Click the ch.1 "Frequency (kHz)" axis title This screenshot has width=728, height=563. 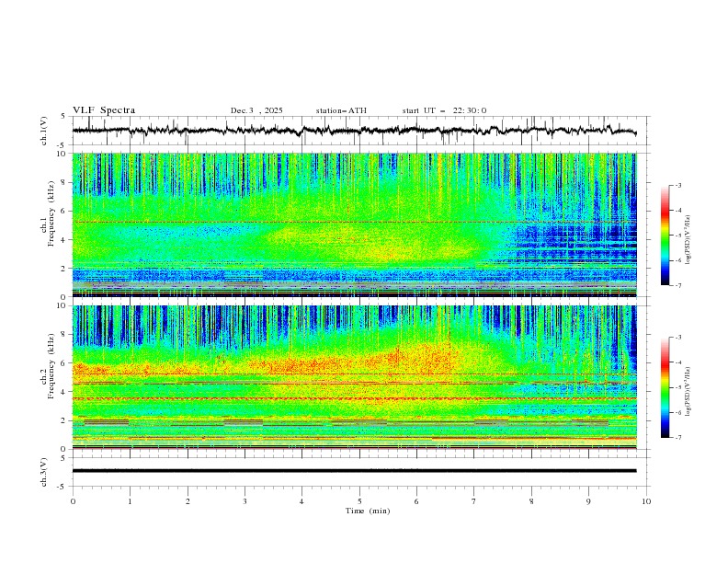pyautogui.click(x=51, y=214)
